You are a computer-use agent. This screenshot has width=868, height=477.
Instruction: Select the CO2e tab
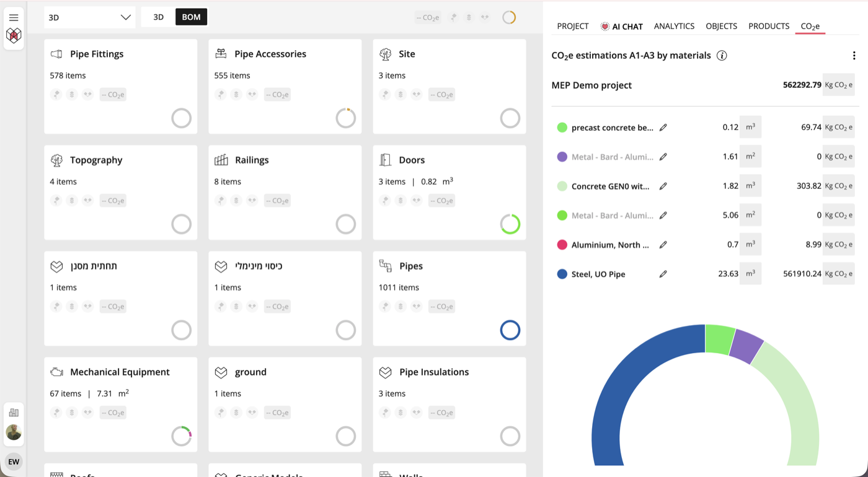[x=810, y=26]
